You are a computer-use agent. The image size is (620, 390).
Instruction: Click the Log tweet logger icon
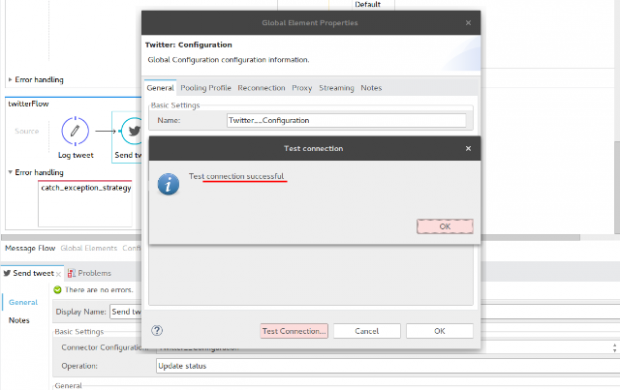[75, 131]
